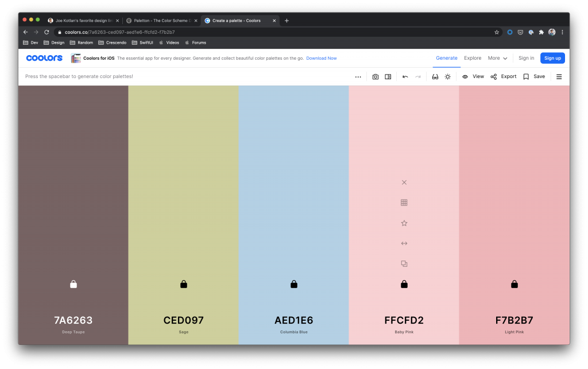588x369 pixels.
Task: Unlock the Deep Taupe color lock
Action: [73, 284]
